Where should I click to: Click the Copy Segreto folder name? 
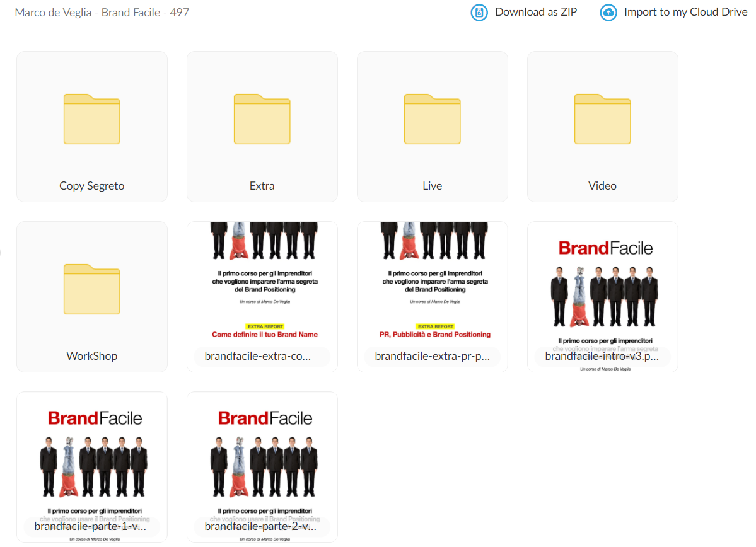(91, 186)
